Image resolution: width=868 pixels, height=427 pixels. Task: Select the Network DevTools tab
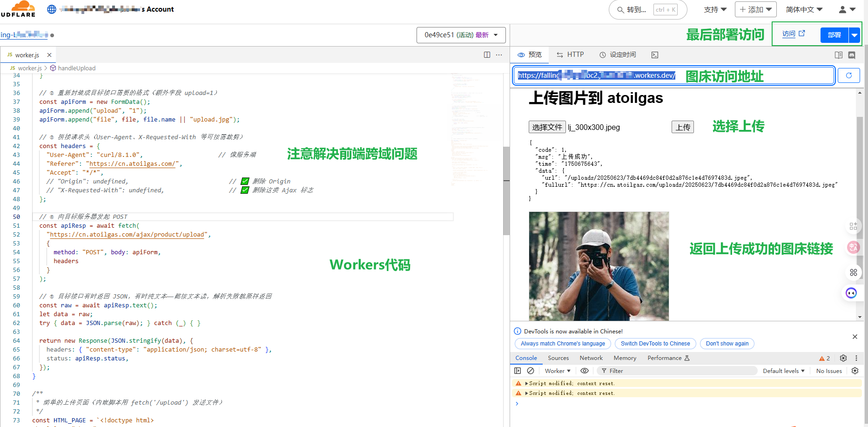click(x=591, y=358)
